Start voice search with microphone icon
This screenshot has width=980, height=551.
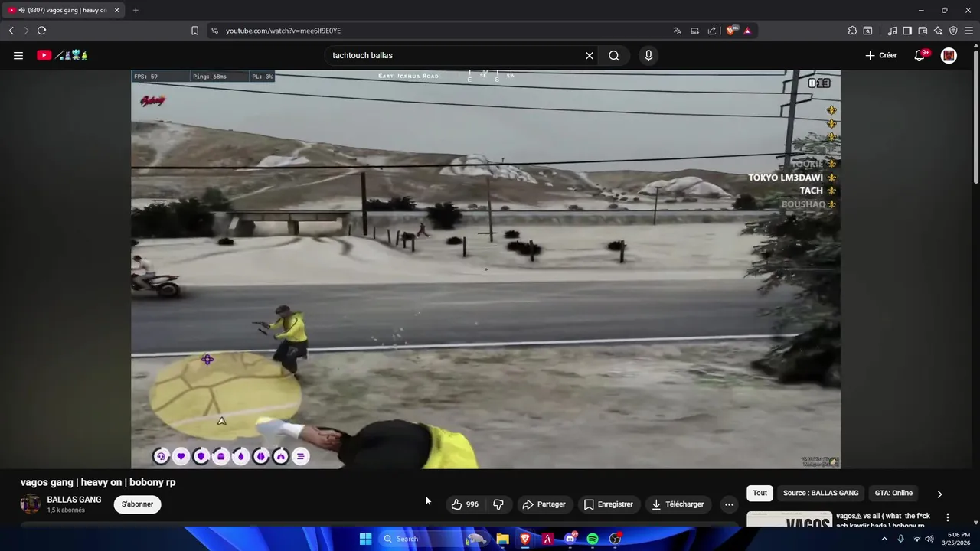(648, 55)
